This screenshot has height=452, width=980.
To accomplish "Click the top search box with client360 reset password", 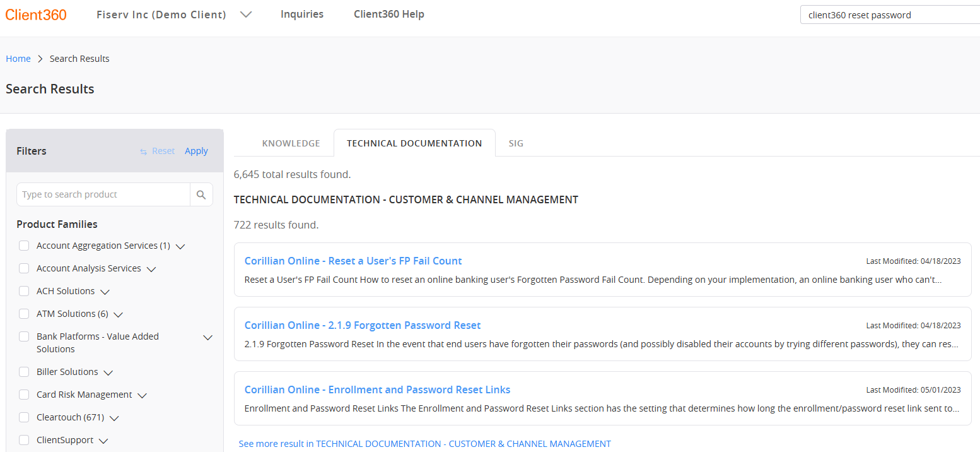I will [890, 15].
